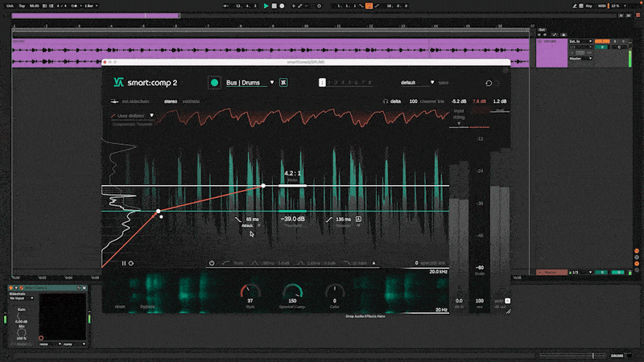Expand the Release options arrow
The image size is (644, 362).
tap(358, 225)
